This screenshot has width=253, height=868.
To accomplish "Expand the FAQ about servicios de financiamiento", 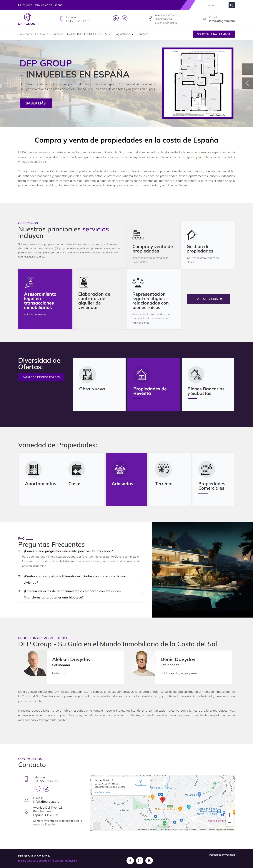I will coord(142,594).
